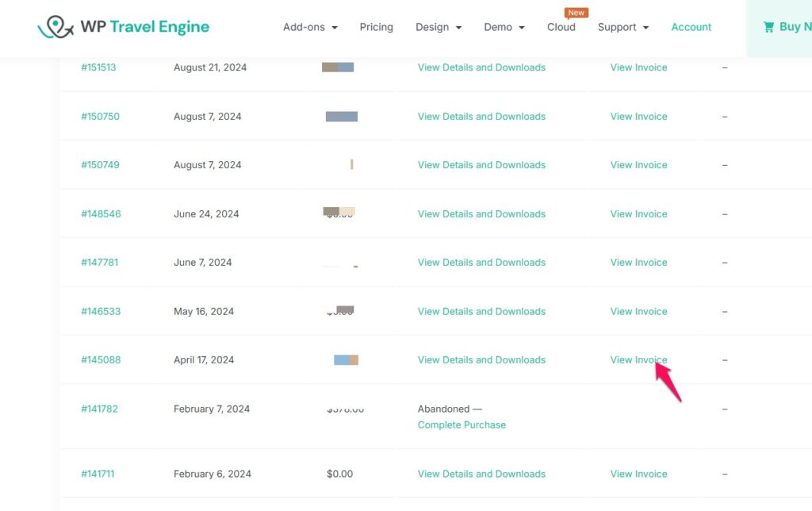The height and width of the screenshot is (511, 812).
Task: View invoice for order #141711
Action: [638, 474]
